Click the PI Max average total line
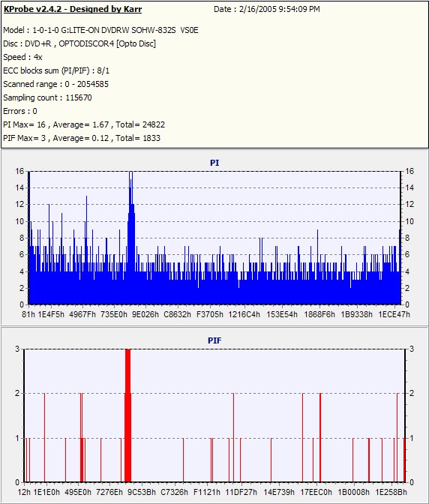429x504 pixels. (x=84, y=124)
